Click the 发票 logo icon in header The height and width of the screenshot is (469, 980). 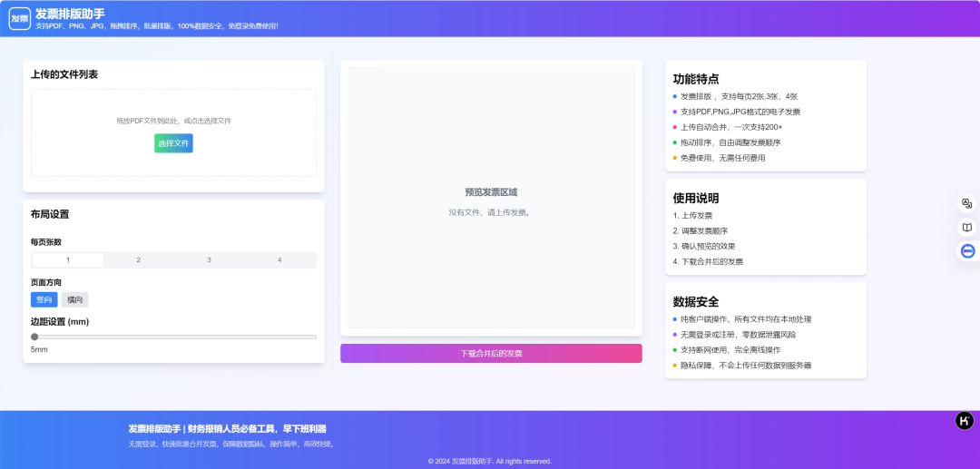pyautogui.click(x=19, y=18)
